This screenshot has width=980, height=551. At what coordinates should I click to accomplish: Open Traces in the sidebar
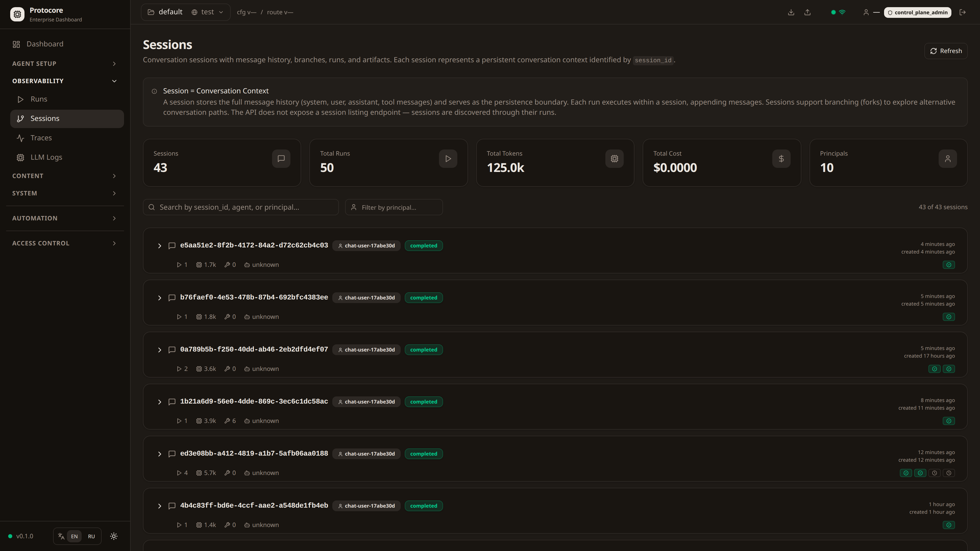point(41,138)
